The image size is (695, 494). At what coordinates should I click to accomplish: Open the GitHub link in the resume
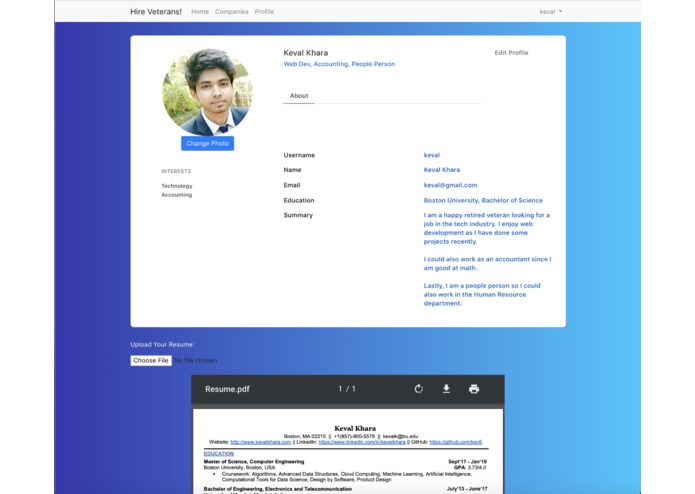(x=455, y=442)
